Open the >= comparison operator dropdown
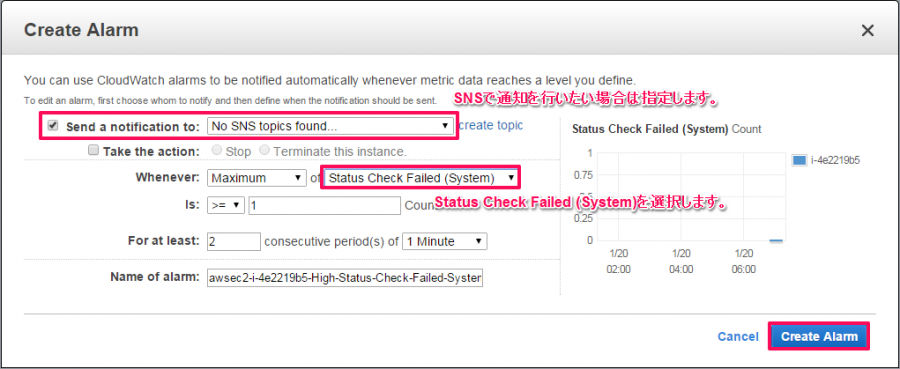Screen dimensions: 900x369 pos(226,205)
